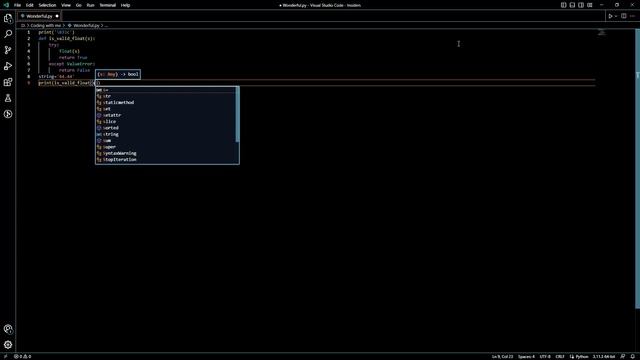
Task: Open the Testing flask view
Action: (x=8, y=98)
